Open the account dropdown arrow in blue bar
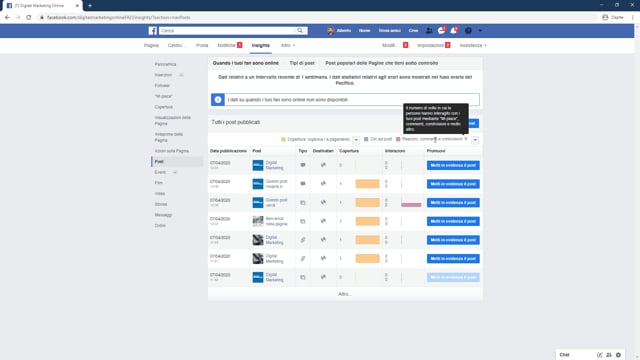640x360 pixels. pyautogui.click(x=480, y=31)
